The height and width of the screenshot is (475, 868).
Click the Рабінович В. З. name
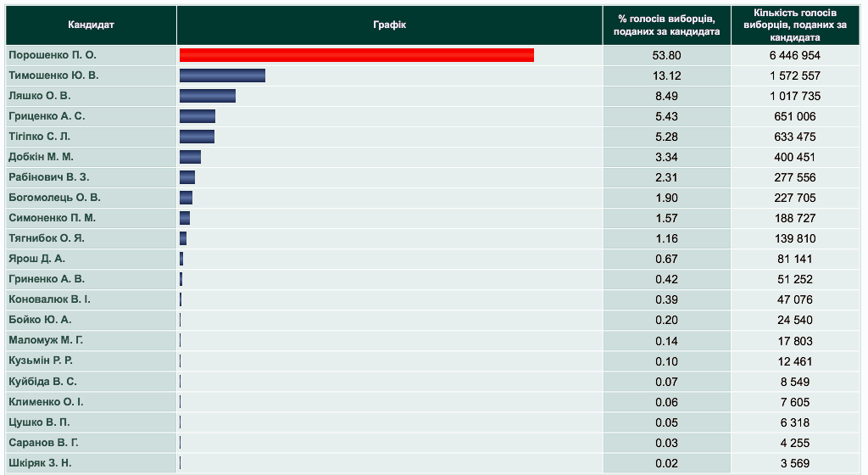(48, 177)
